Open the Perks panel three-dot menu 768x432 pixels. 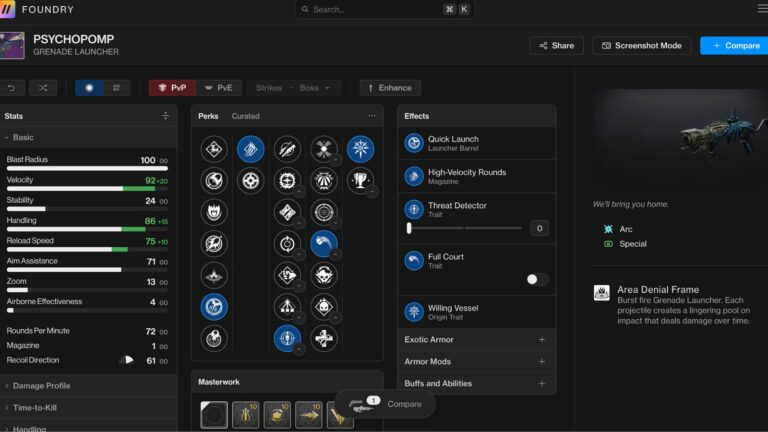click(372, 116)
